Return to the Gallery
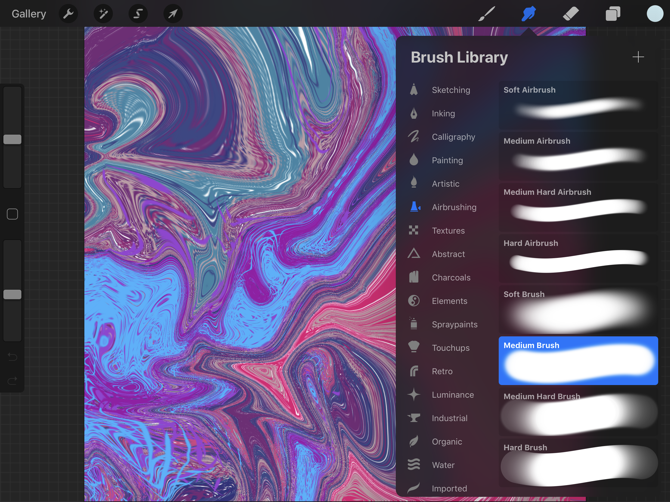Image resolution: width=670 pixels, height=502 pixels. (x=29, y=14)
